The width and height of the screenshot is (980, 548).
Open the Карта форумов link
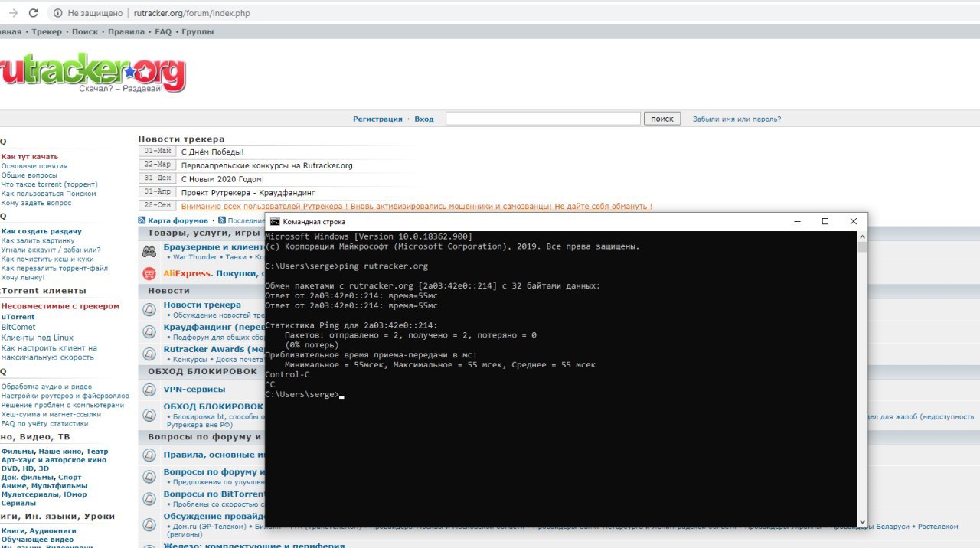pos(178,220)
